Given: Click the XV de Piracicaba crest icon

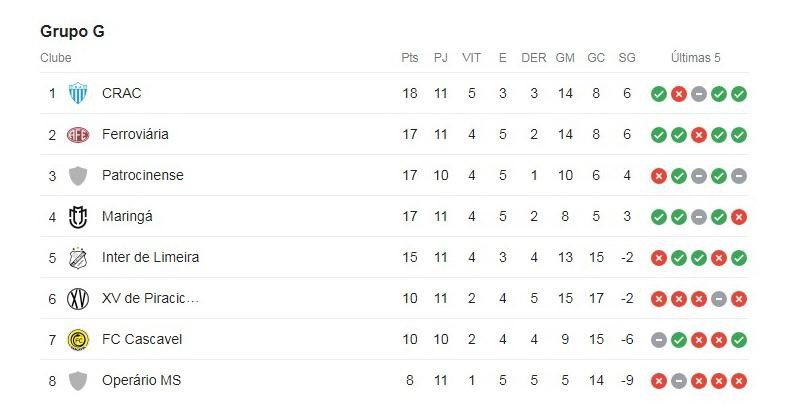Looking at the screenshot, I should point(78,299).
